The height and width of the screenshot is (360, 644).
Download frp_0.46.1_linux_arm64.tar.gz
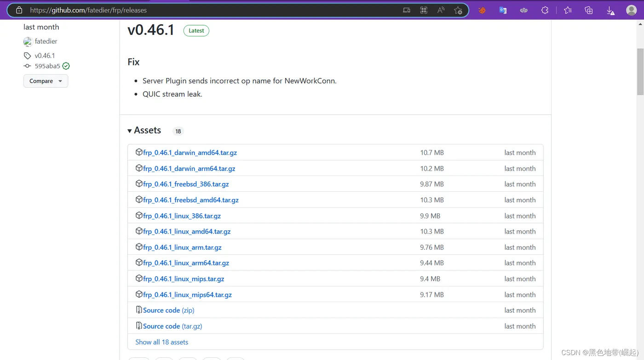[x=186, y=263]
